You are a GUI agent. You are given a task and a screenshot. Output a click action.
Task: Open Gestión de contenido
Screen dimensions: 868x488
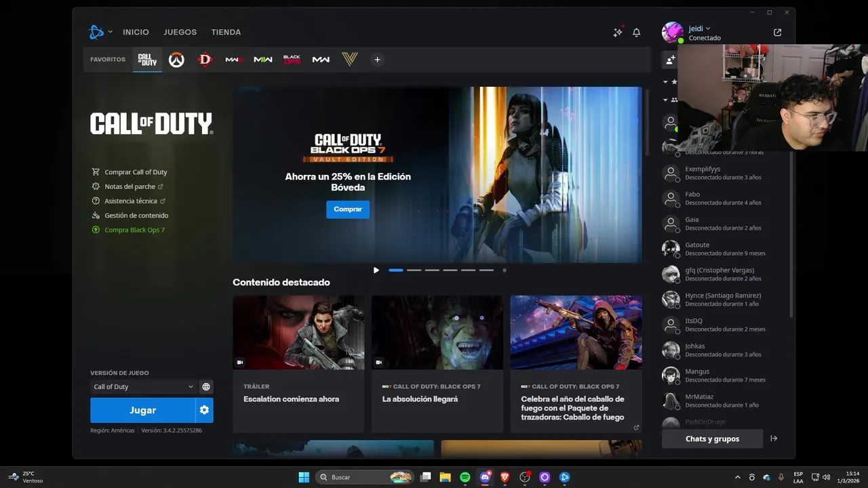130,216
